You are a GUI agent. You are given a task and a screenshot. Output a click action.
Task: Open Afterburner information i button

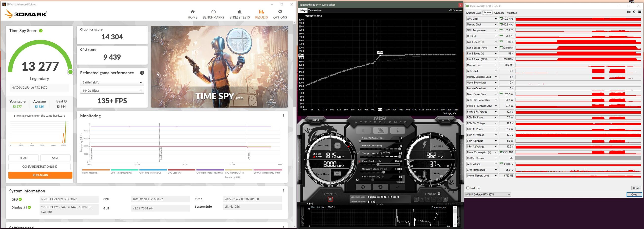(398, 130)
